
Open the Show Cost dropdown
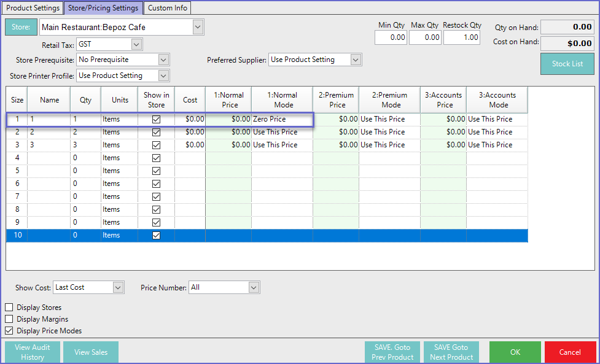point(118,287)
